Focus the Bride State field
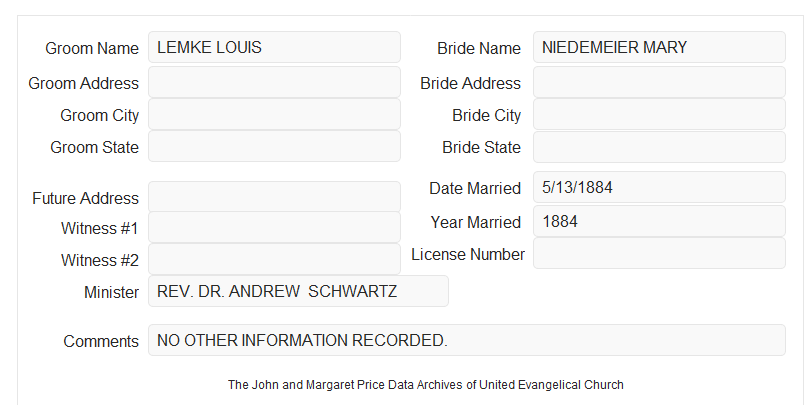 [x=659, y=147]
